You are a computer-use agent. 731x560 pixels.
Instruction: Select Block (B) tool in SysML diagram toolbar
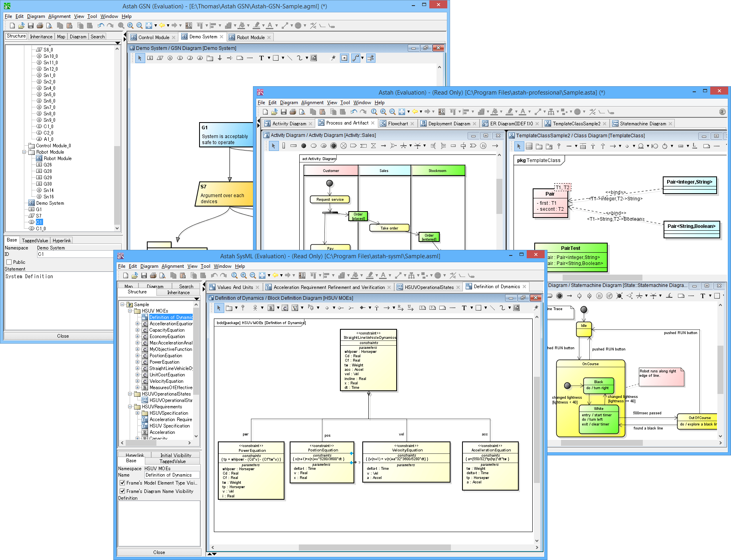[x=271, y=308]
